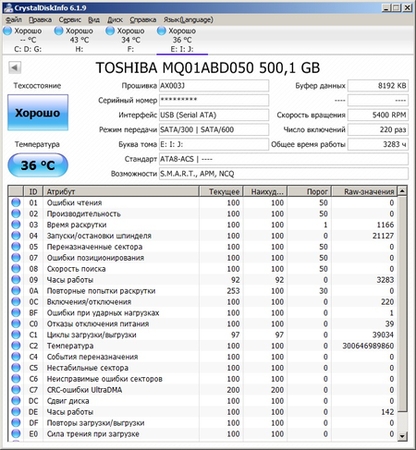Open the Правка menu
Image resolution: width=416 pixels, height=450 pixels.
[x=40, y=20]
